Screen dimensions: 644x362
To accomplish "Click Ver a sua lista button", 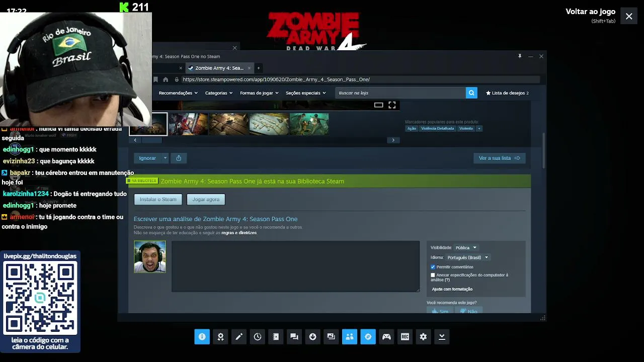I will click(500, 158).
